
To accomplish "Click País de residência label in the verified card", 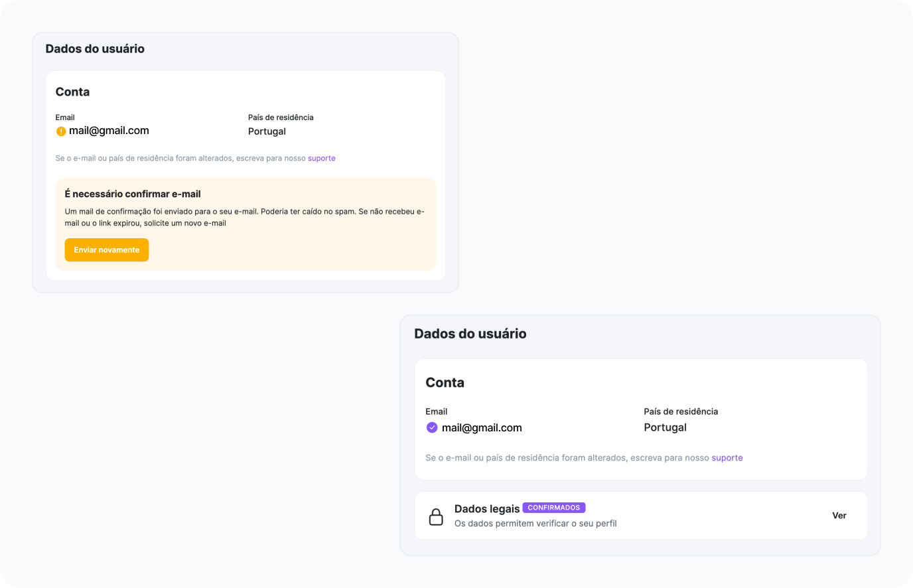I will coord(681,411).
